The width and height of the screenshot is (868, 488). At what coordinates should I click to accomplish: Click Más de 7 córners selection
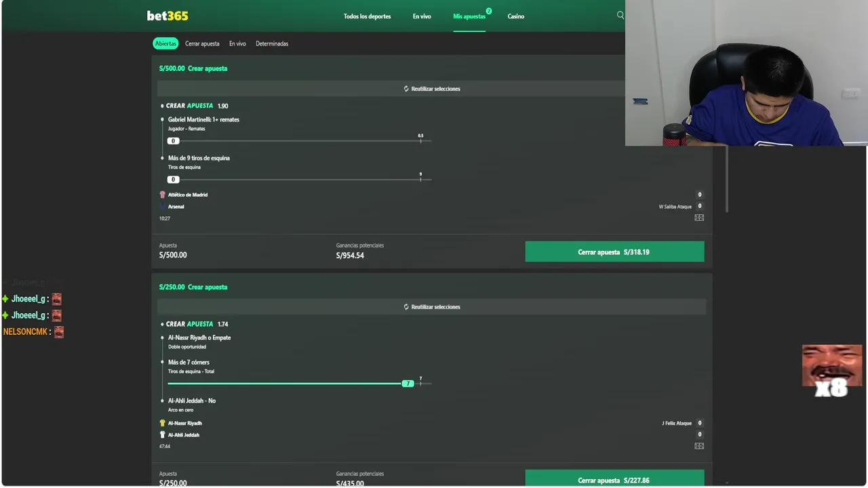tap(189, 362)
